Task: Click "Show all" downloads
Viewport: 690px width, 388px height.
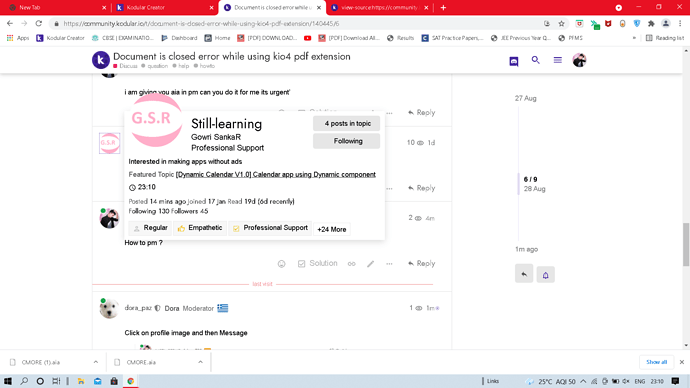Action: 657,362
